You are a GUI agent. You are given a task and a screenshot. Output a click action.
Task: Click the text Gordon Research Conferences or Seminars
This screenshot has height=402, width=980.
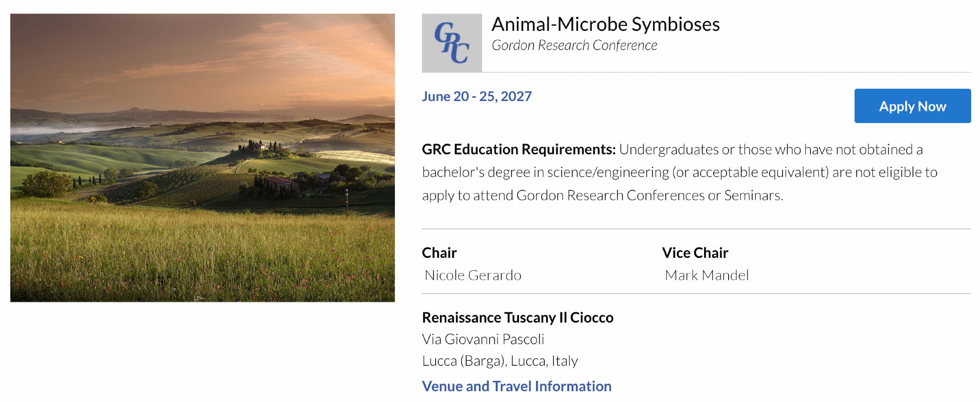click(x=649, y=196)
